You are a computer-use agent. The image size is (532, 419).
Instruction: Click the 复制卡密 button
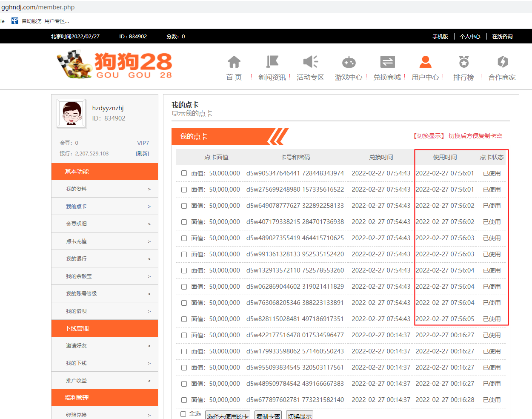pos(268,416)
